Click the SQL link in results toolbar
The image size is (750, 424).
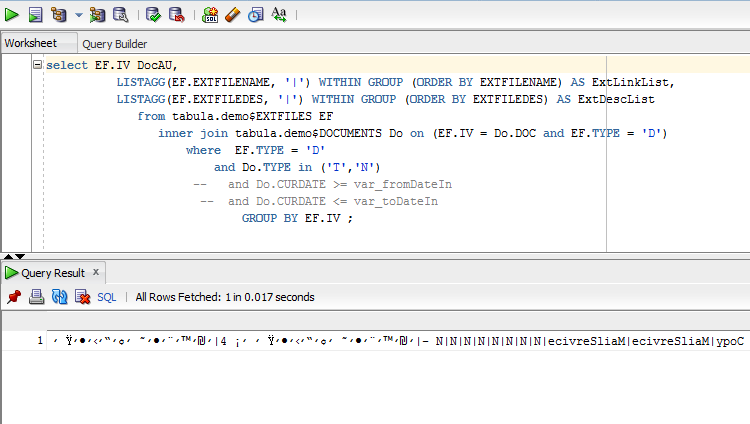tap(106, 297)
